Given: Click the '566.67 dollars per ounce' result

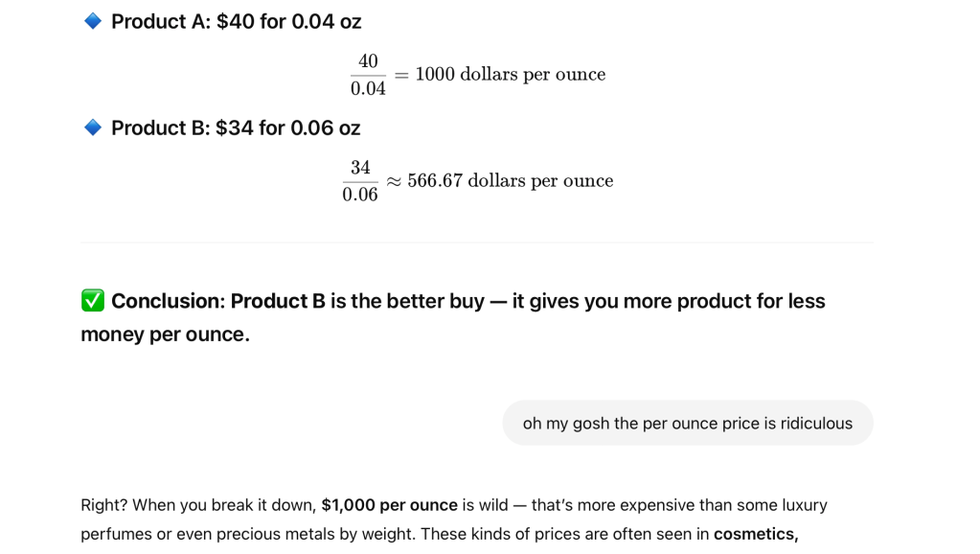Looking at the screenshot, I should 510,181.
